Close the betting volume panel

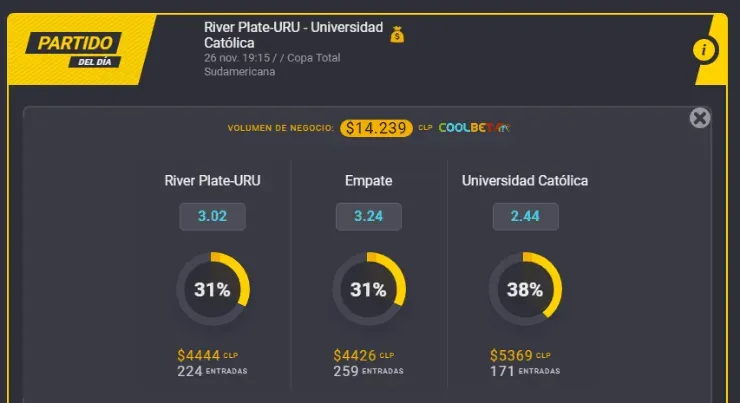point(700,118)
